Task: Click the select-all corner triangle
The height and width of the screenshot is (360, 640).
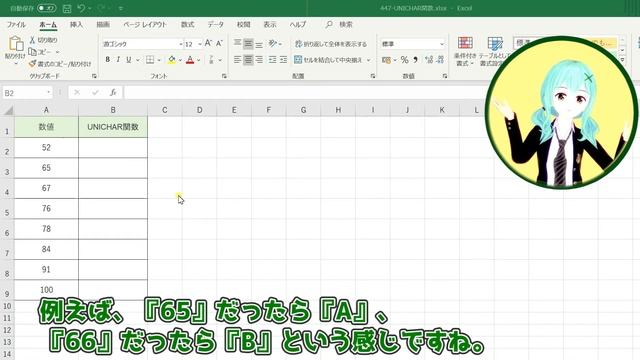Action: click(8, 110)
